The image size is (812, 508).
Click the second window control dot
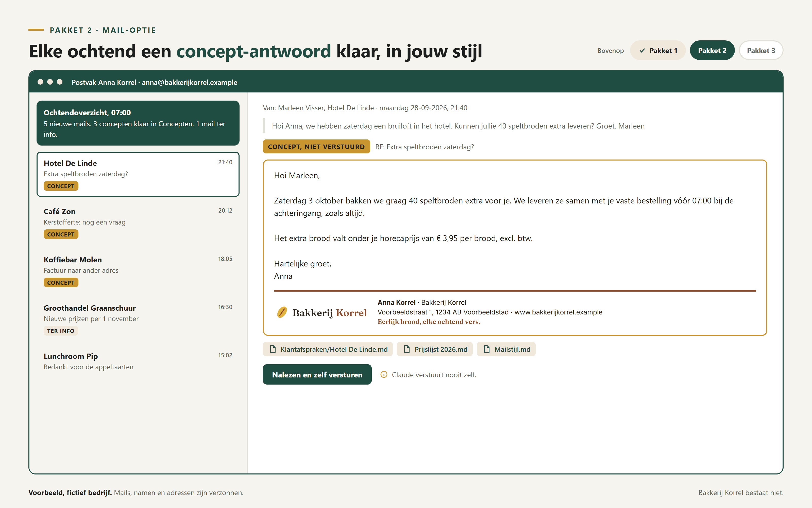tap(50, 82)
